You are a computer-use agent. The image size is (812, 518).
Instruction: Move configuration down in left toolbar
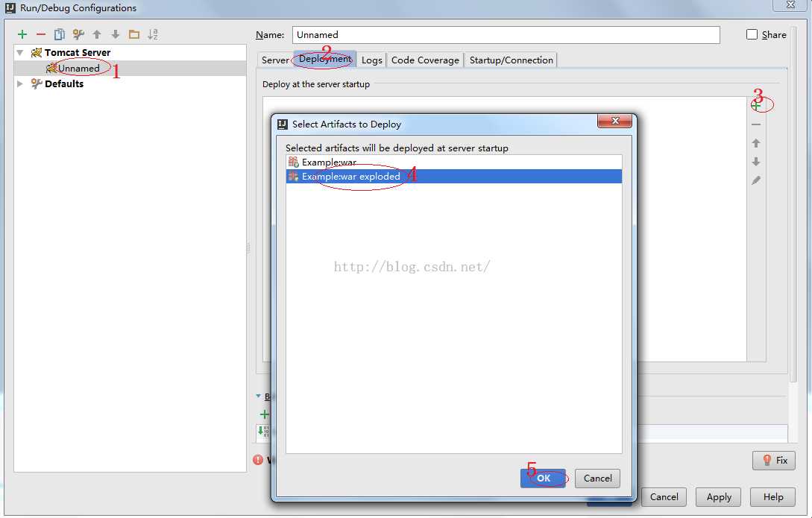tap(116, 35)
